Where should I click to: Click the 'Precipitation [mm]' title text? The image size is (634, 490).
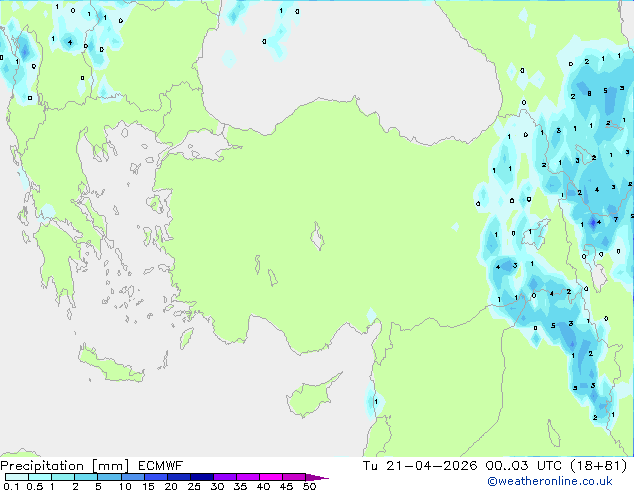click(65, 466)
